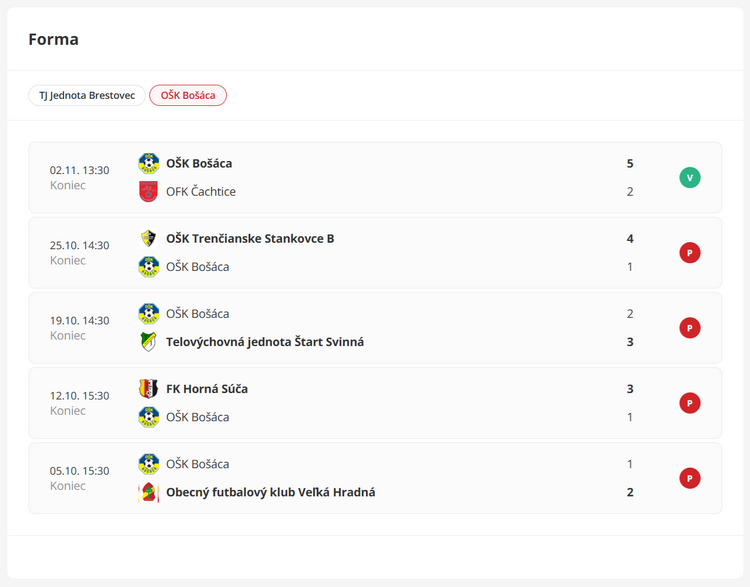This screenshot has height=587, width=750.
Task: Open Telovýchovná jednota Štart Svinná link
Action: pyautogui.click(x=265, y=342)
